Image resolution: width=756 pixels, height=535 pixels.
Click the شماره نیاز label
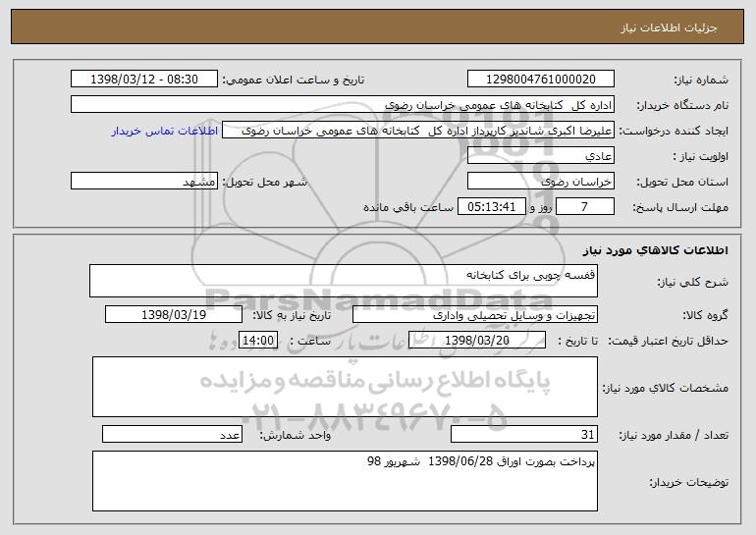(x=701, y=80)
